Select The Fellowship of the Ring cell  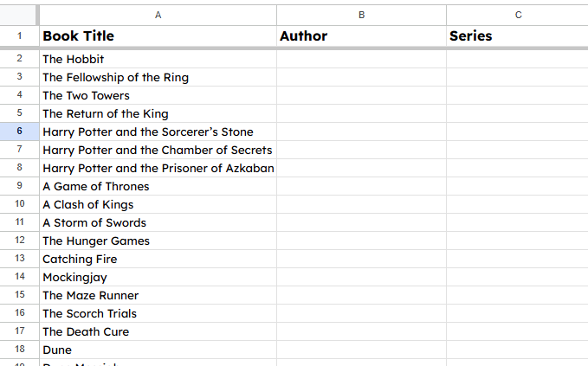[x=158, y=77]
